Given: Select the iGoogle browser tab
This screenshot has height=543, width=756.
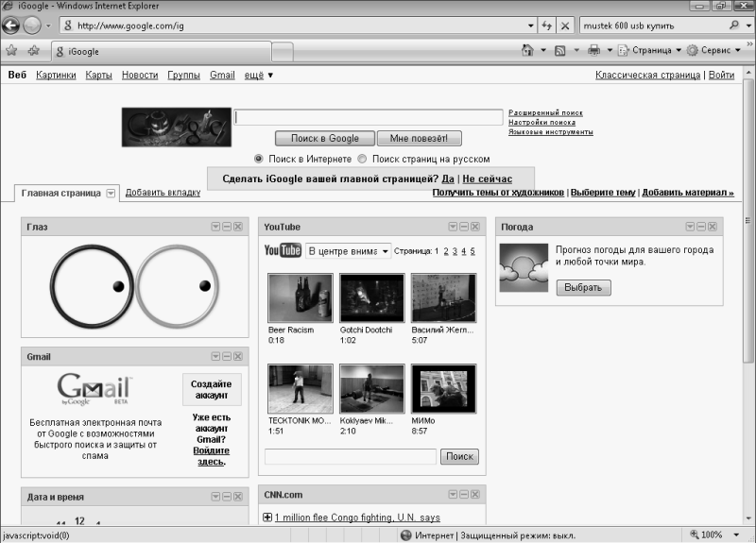Looking at the screenshot, I should pyautogui.click(x=162, y=51).
